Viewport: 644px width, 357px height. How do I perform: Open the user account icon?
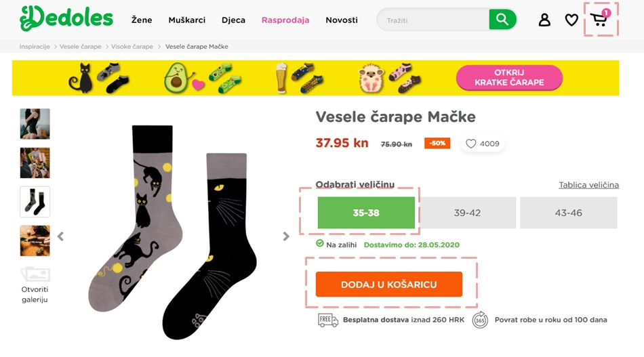[544, 20]
